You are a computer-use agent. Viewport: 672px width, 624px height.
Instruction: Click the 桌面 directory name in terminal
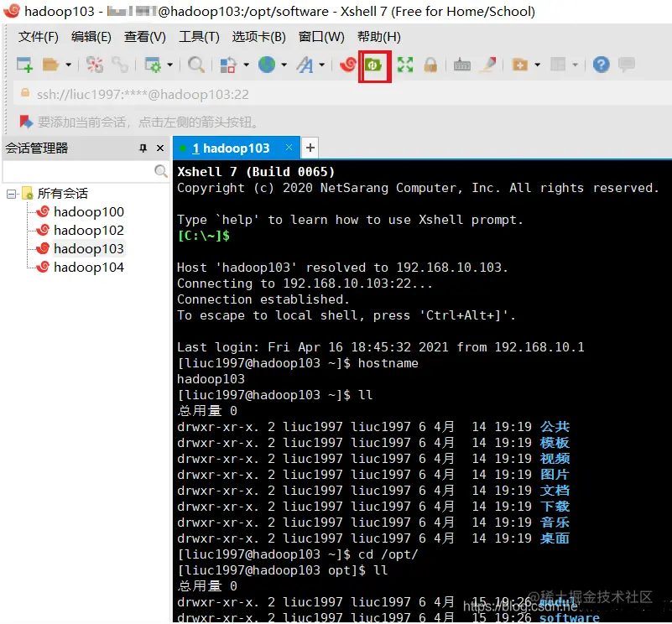point(555,538)
